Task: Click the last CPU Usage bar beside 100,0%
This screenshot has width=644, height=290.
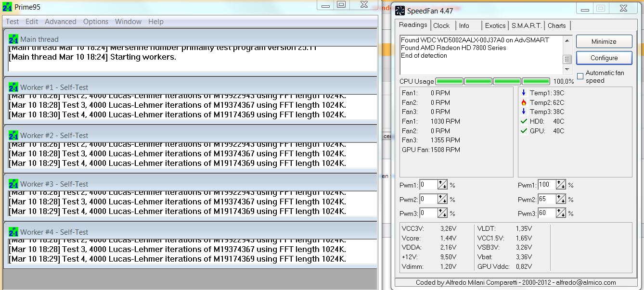Action: click(536, 81)
